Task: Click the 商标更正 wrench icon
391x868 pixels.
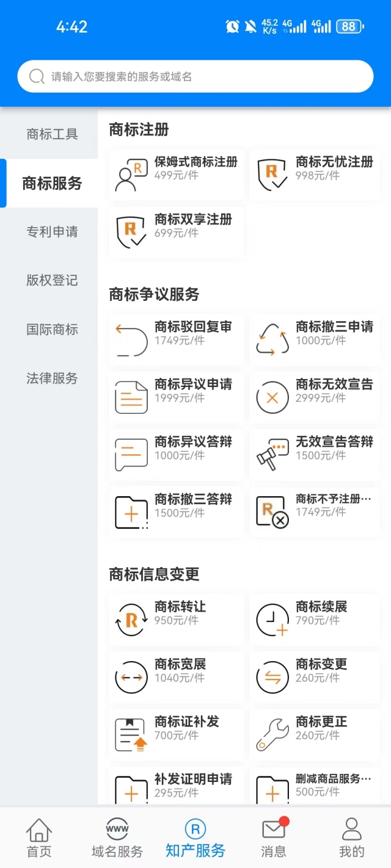Action: click(x=271, y=734)
